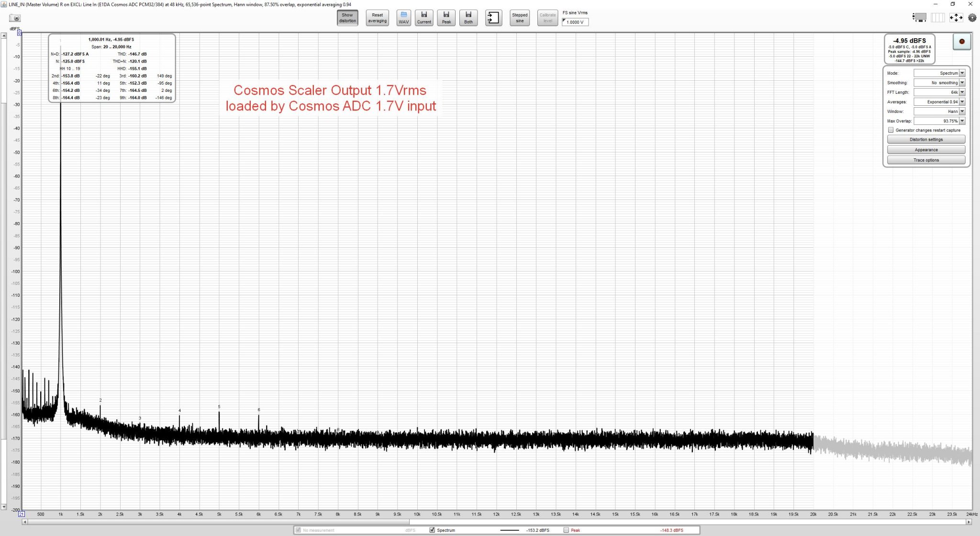Toggle the Show distortion button
This screenshot has width=980, height=536.
tap(347, 18)
